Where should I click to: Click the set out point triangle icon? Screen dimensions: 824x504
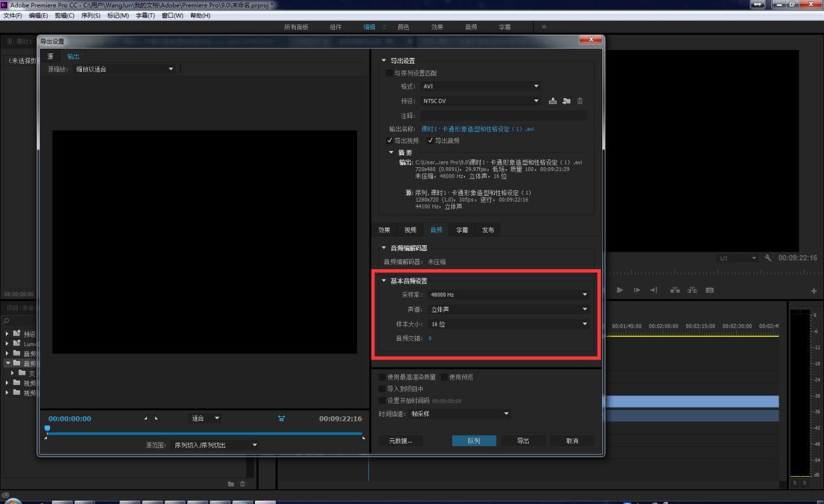tap(156, 418)
